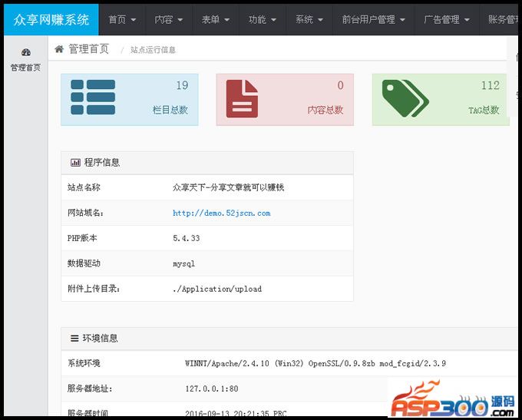
Task: Click the bars icon beside 环境信息
Action: point(74,339)
